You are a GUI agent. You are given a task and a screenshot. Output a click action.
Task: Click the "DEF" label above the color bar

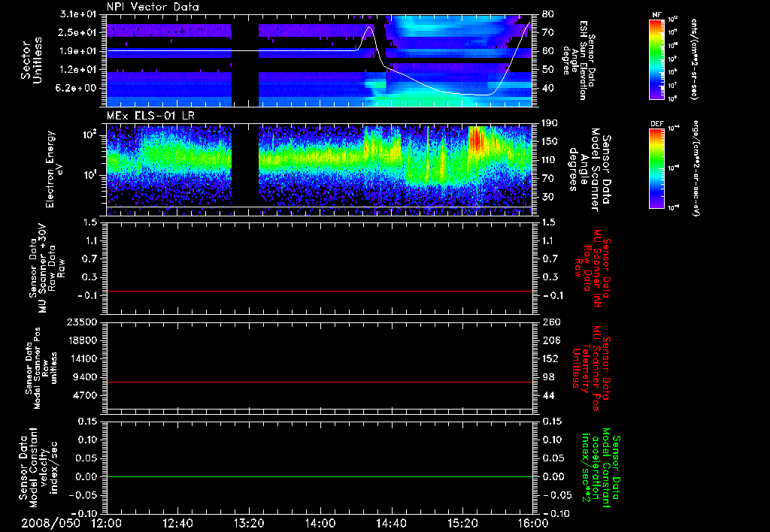[657, 124]
